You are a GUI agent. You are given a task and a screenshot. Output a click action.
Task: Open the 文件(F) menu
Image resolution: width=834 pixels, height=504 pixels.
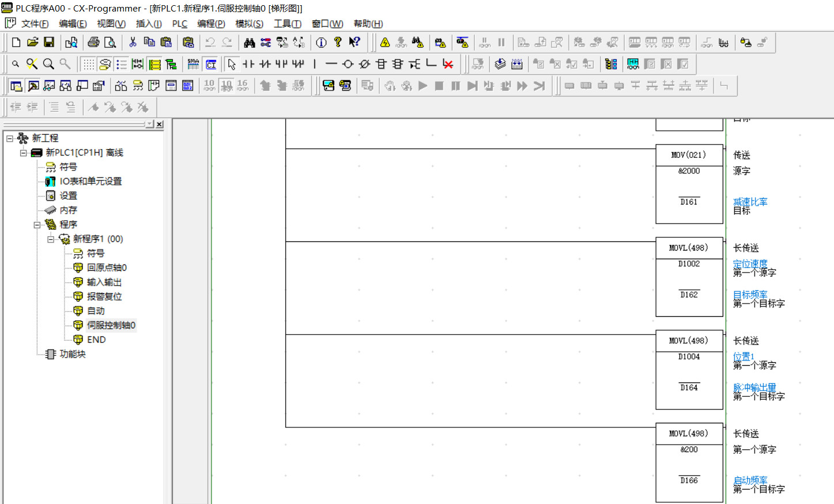point(35,24)
